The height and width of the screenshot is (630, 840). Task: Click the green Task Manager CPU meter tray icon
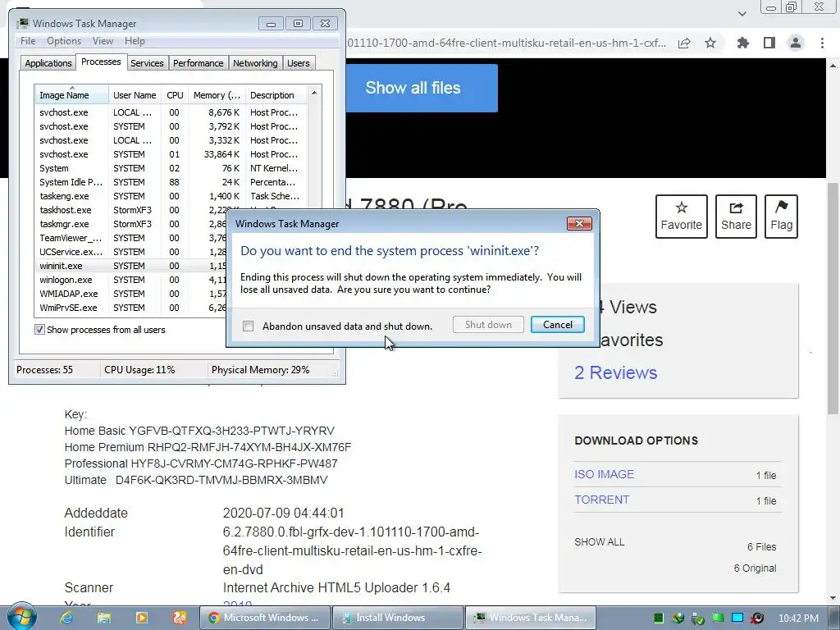pos(659,619)
